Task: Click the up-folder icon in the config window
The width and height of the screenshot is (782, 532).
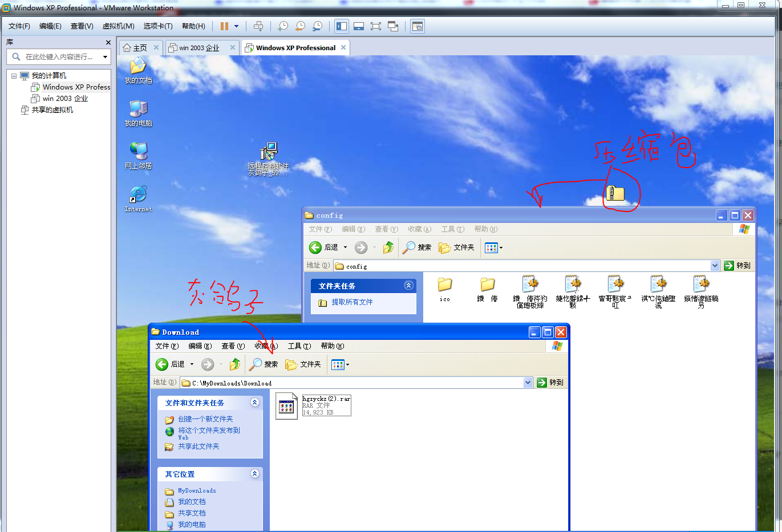Action: tap(388, 247)
